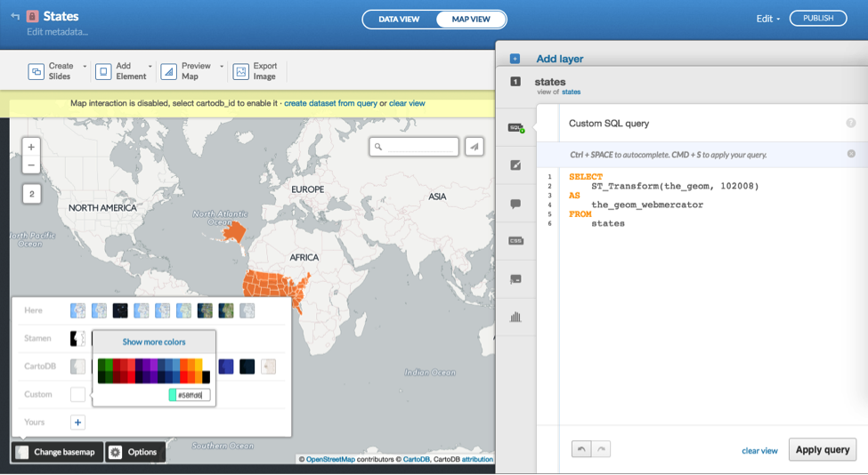Open the wizard paintbrush panel icon

tap(516, 165)
